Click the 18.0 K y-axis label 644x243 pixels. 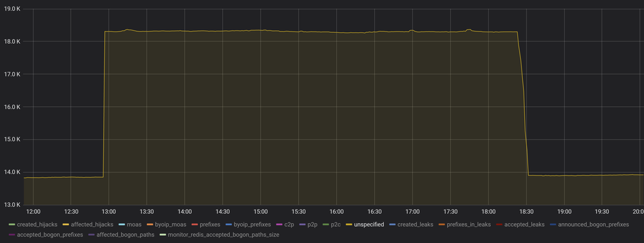[12, 41]
